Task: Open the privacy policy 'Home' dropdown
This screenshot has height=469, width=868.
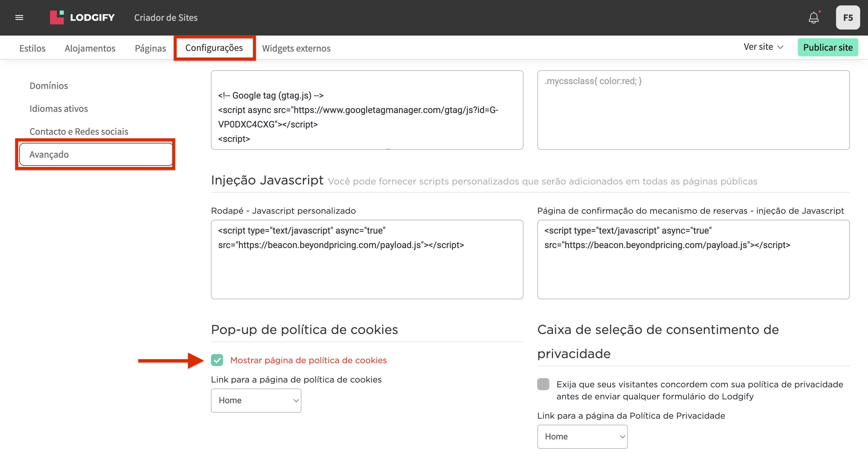Action: pyautogui.click(x=582, y=436)
